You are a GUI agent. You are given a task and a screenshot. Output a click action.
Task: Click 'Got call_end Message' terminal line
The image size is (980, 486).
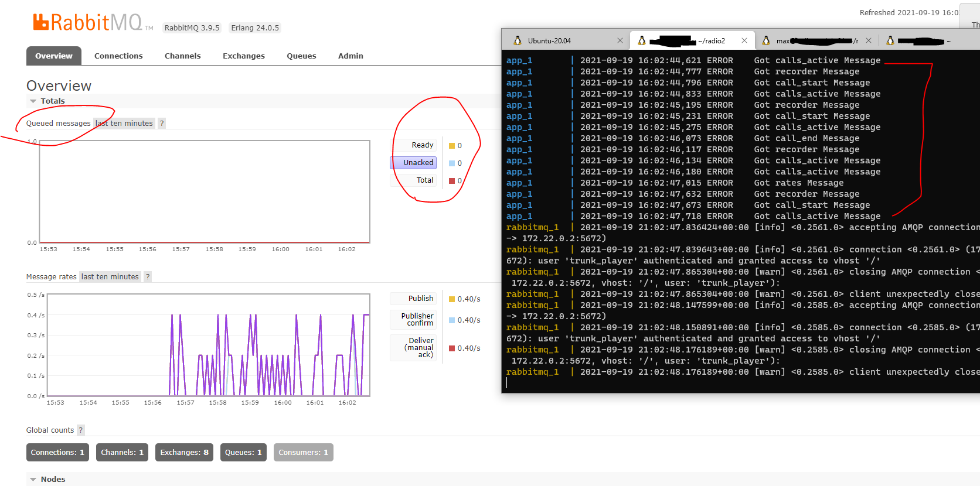coord(683,138)
